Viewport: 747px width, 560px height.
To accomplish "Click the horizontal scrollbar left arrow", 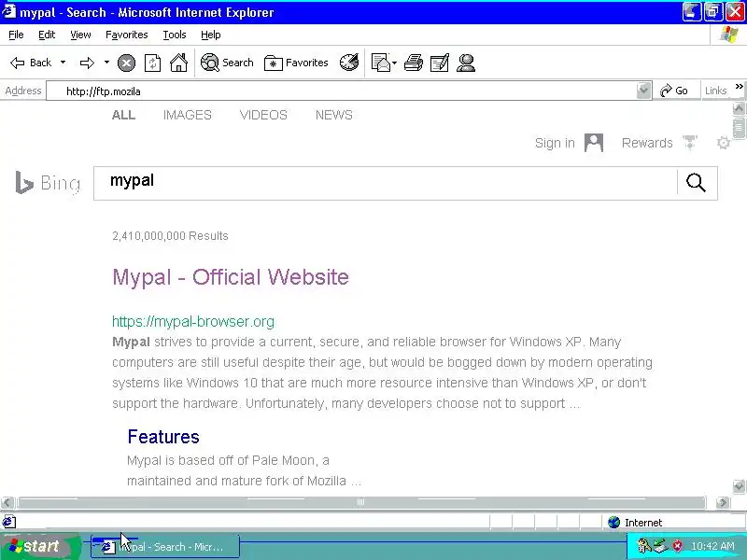I will (7, 502).
